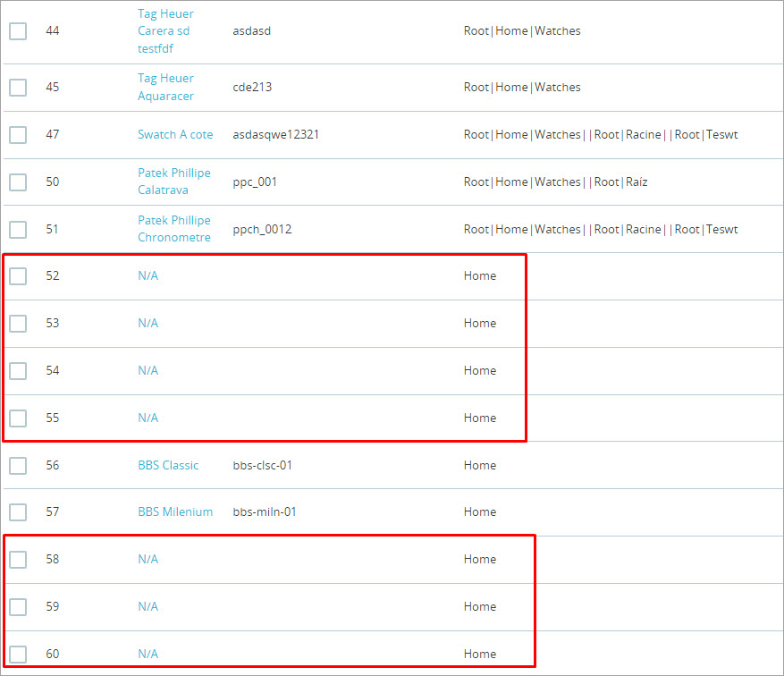Open the N/A link in row 53
The width and height of the screenshot is (784, 676).
(148, 324)
